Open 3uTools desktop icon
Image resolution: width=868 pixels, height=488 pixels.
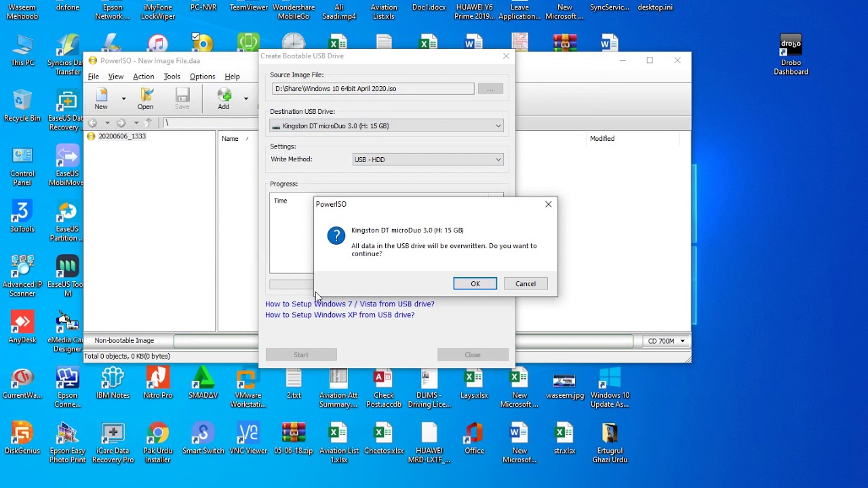(x=22, y=217)
